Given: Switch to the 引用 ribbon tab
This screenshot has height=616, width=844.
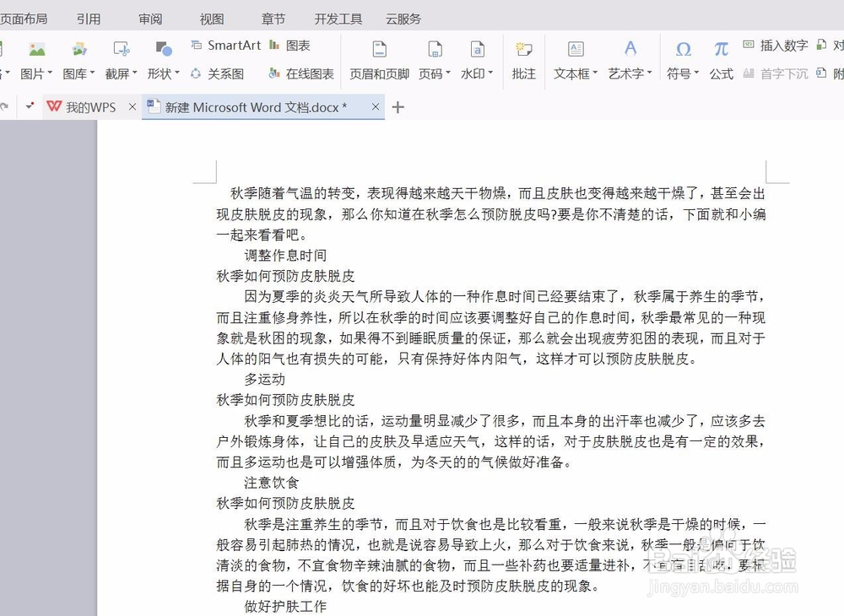Looking at the screenshot, I should (89, 19).
